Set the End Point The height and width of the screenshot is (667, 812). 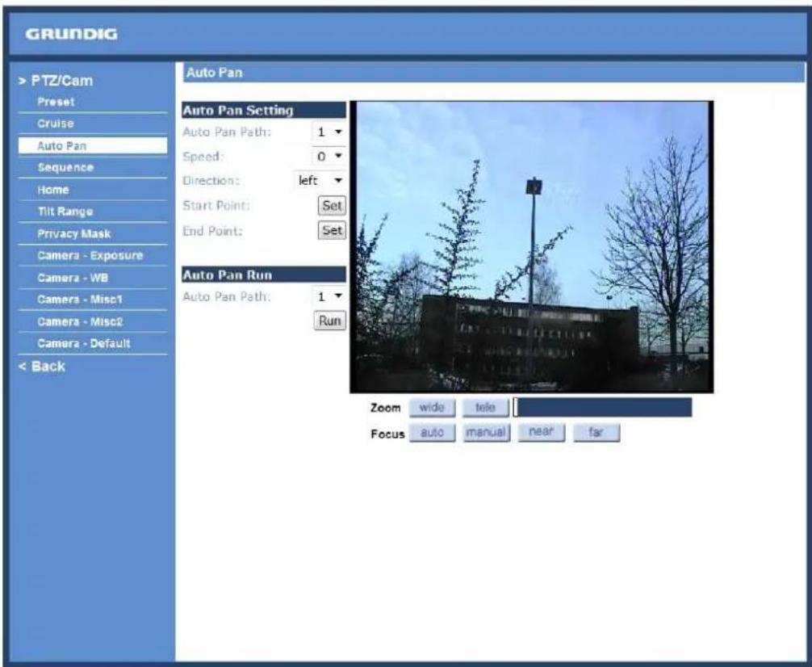tap(332, 230)
